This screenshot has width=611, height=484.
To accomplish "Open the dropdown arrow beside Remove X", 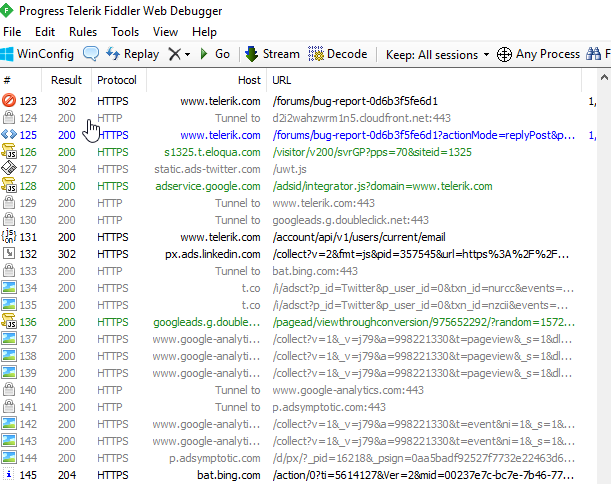I will (x=188, y=54).
